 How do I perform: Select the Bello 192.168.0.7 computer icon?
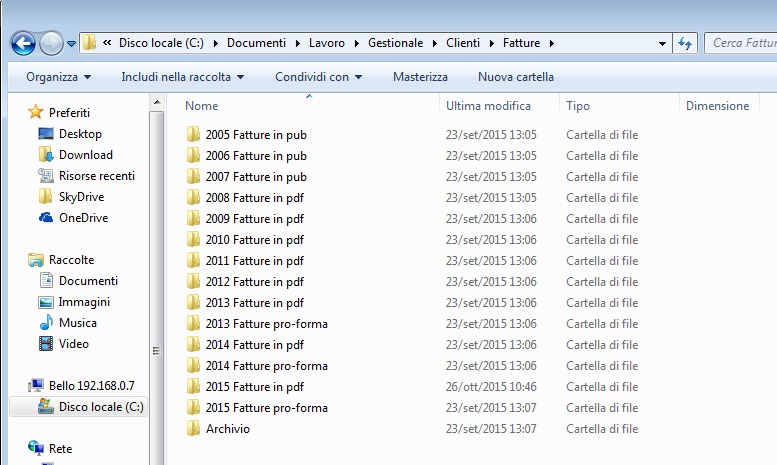[x=36, y=386]
